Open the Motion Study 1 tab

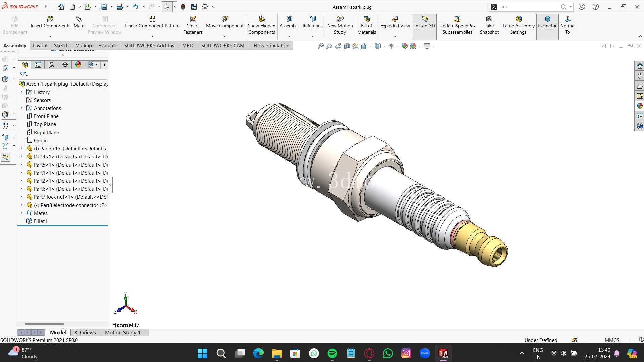point(123,333)
